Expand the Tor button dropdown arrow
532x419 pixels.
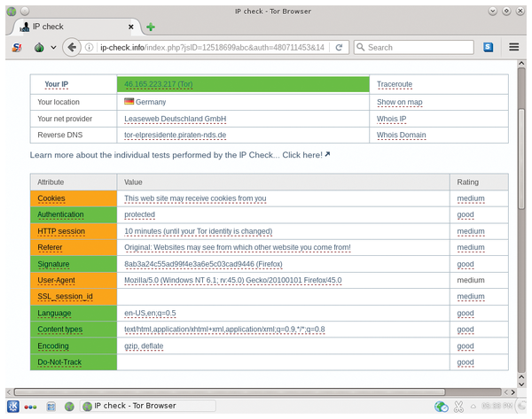[x=53, y=48]
